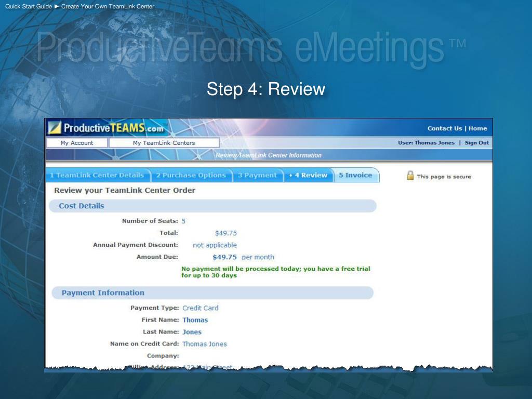The height and width of the screenshot is (399, 532).
Task: Click the 'Step 4: Review' slide title
Action: 266,89
